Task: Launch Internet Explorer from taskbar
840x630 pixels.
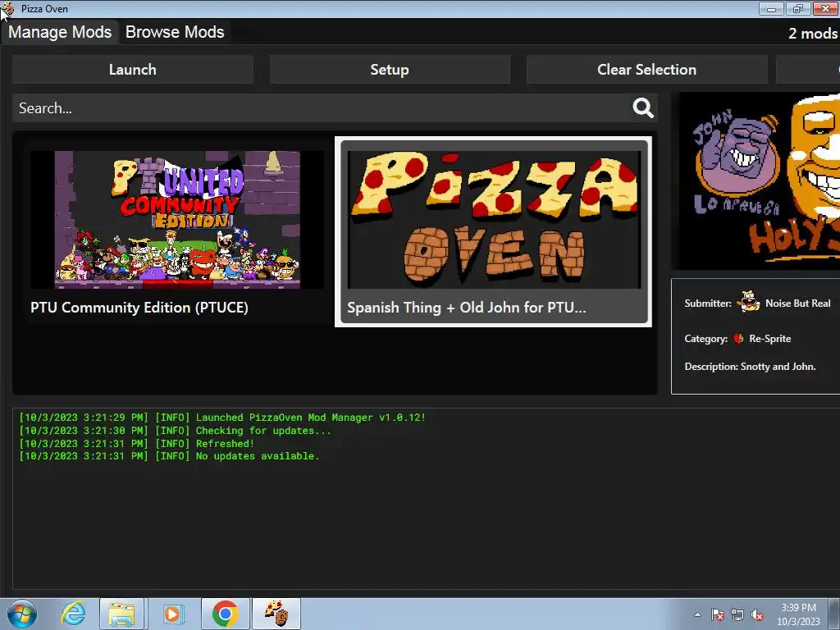Action: (73, 614)
